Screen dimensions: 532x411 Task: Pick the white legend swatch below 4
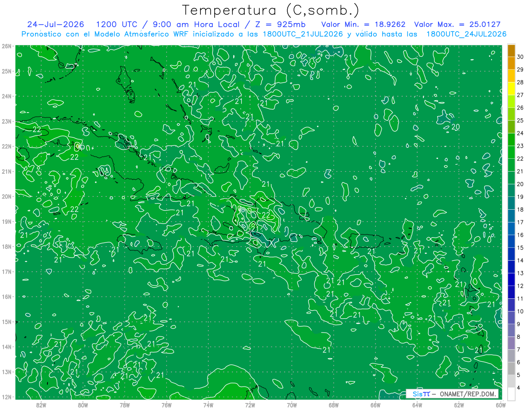click(x=511, y=394)
